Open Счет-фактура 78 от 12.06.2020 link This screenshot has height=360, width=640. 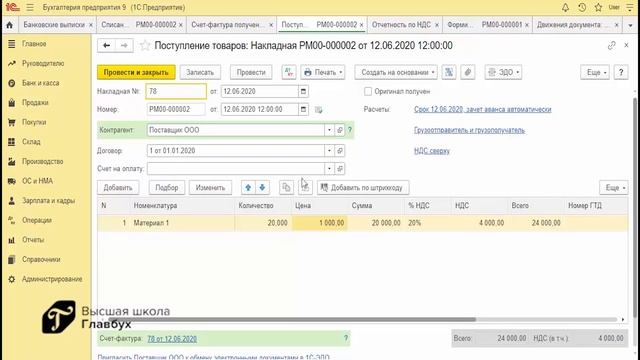172,338
